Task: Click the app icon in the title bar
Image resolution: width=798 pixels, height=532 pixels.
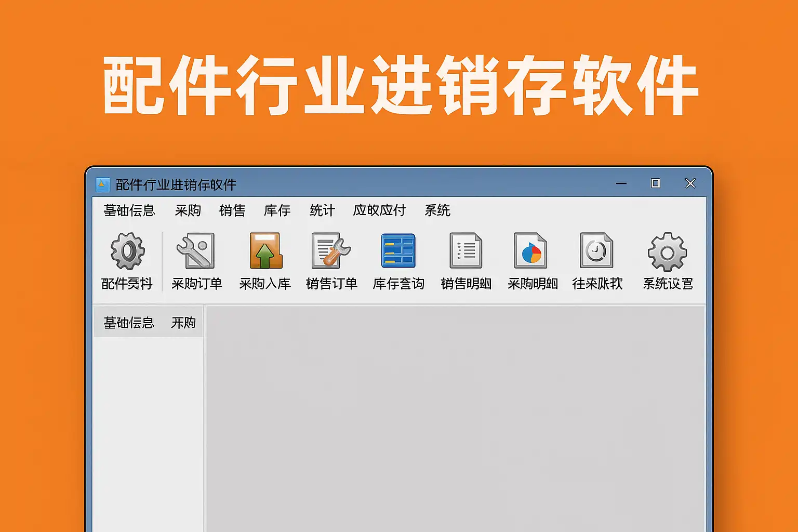Action: click(x=103, y=184)
